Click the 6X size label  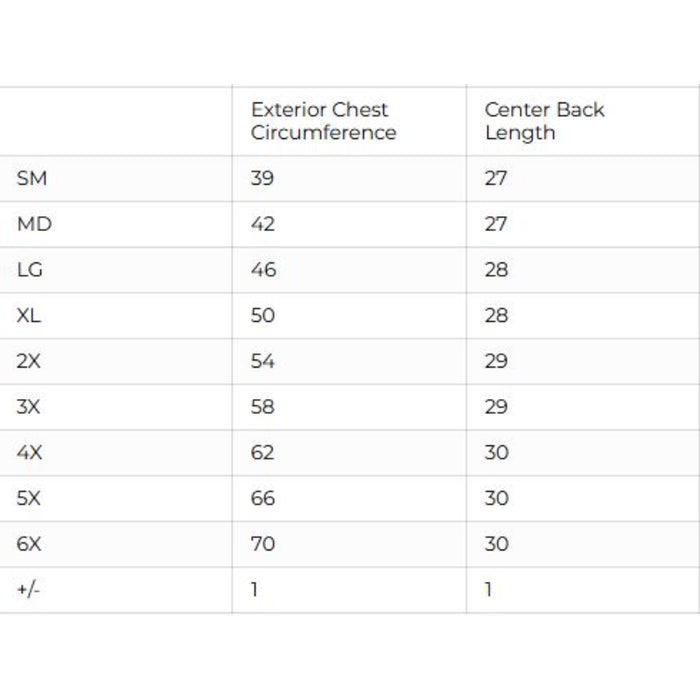click(x=29, y=544)
